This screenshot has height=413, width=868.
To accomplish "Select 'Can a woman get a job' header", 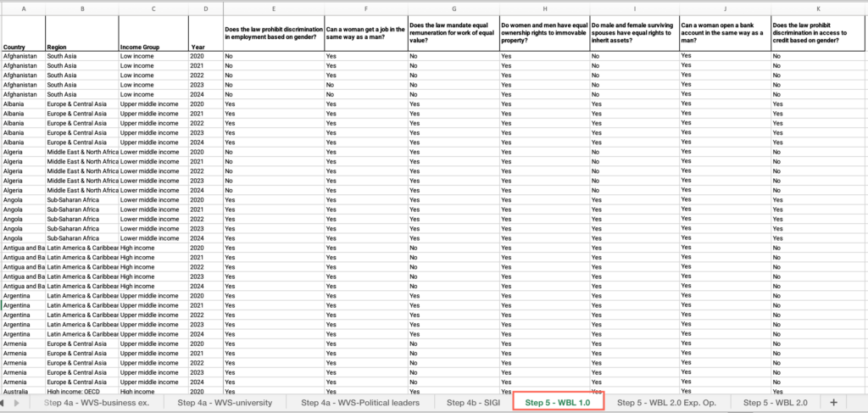I will 366,33.
